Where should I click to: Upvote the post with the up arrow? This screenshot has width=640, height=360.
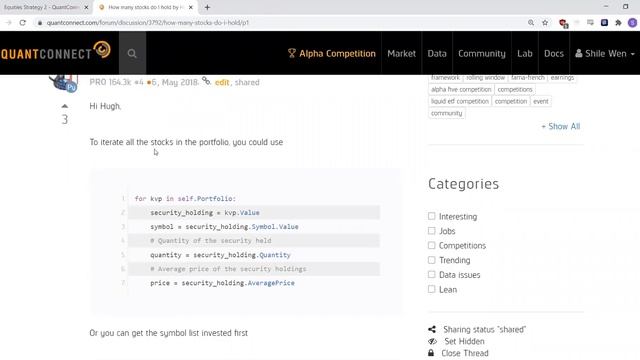click(x=64, y=106)
